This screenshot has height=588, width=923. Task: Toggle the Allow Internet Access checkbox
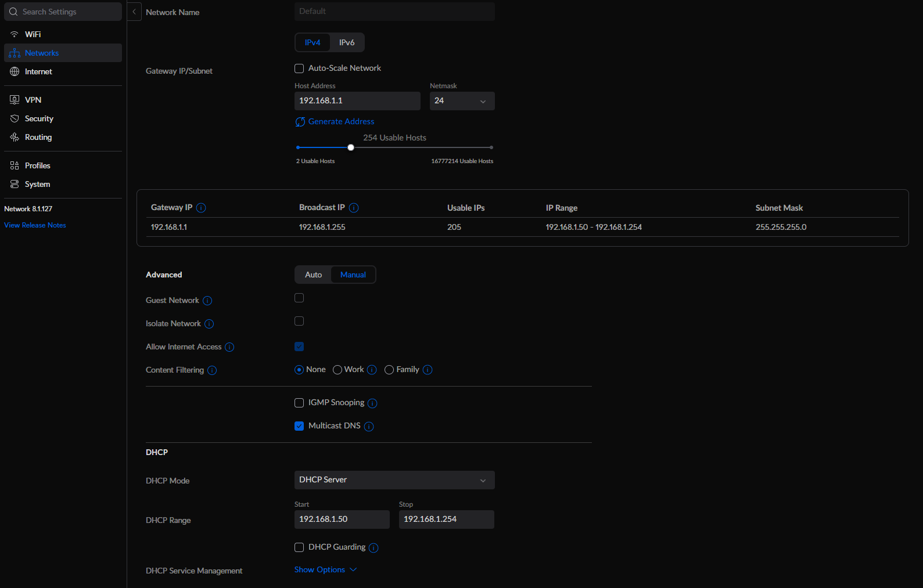[299, 347]
